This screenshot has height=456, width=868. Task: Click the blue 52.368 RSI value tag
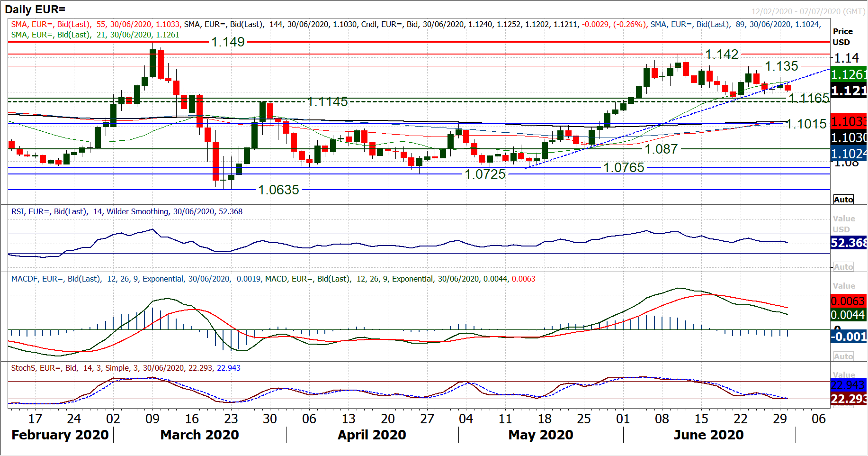click(849, 243)
